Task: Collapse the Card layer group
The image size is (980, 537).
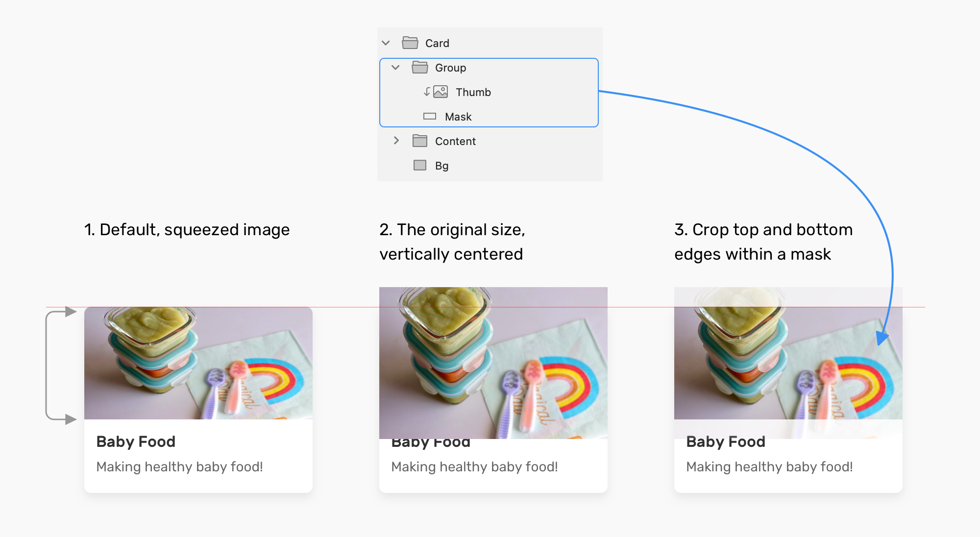Action: (x=385, y=43)
